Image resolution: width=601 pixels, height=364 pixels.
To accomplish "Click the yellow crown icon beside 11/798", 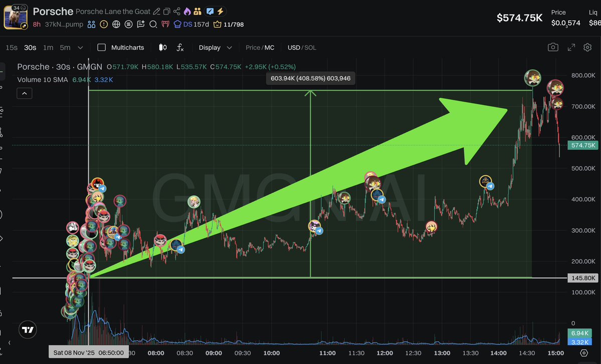I will click(x=218, y=25).
